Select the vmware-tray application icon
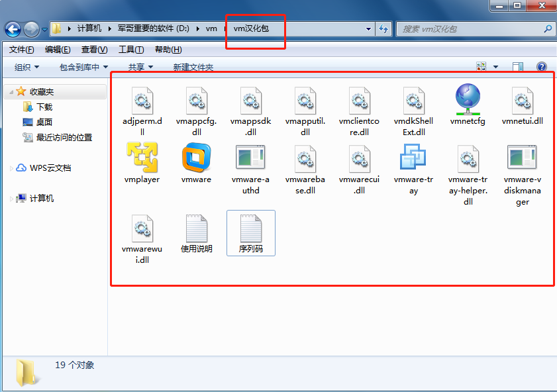Screen dimensions: 557x392 click(413, 156)
